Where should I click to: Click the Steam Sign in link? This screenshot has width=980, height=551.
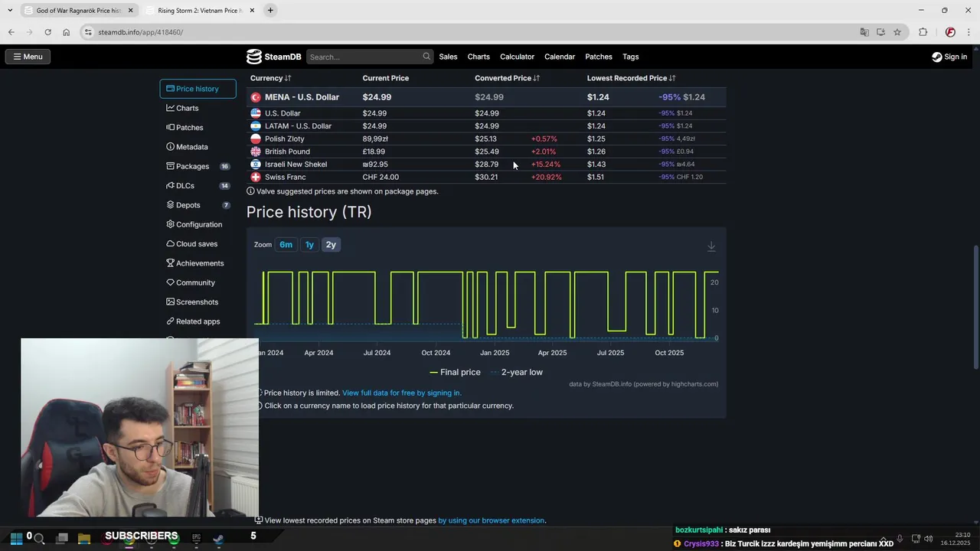pos(949,57)
